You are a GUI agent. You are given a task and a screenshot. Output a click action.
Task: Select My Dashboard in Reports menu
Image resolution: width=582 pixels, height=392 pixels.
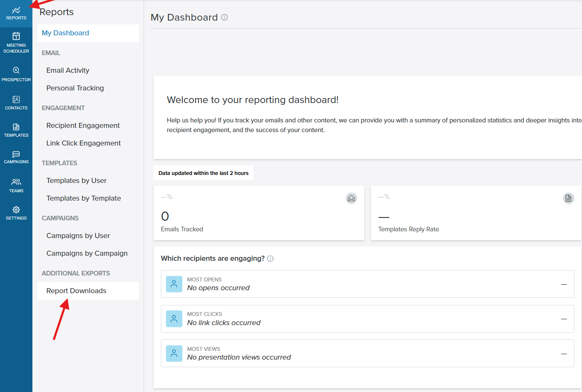pyautogui.click(x=88, y=33)
